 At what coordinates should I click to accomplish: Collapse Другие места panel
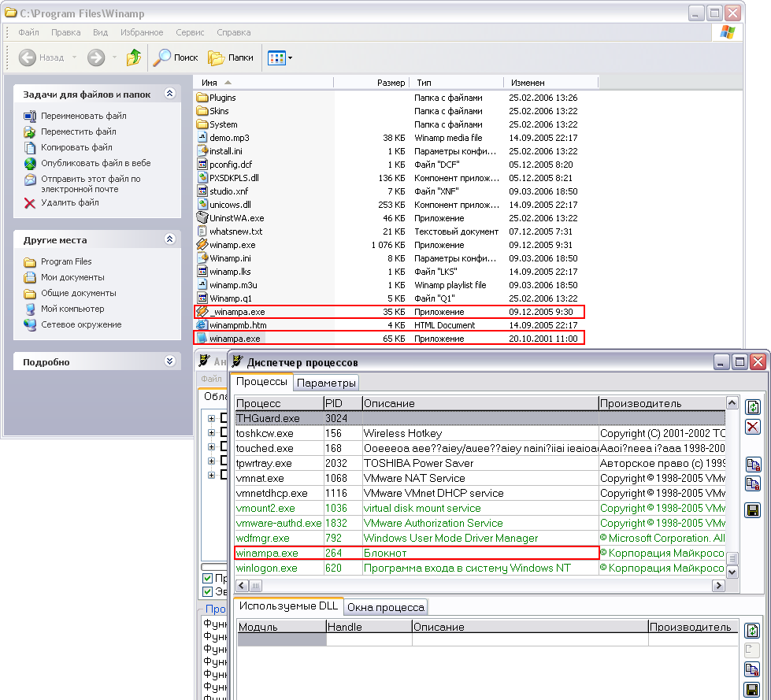tap(169, 239)
